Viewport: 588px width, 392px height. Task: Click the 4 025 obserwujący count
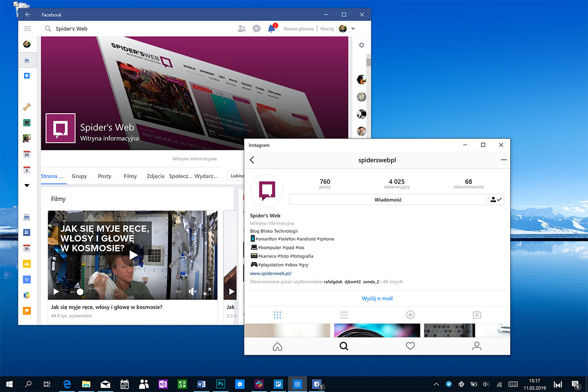397,184
